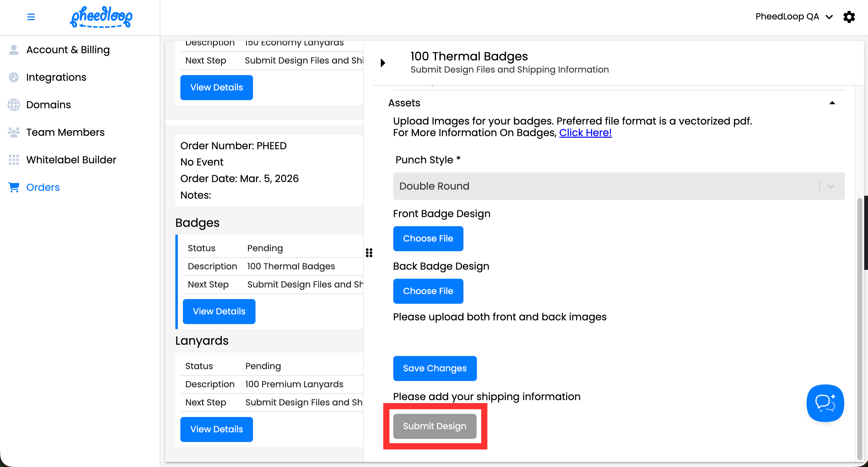This screenshot has width=868, height=467.
Task: Click the hamburger menu icon
Action: (x=31, y=17)
